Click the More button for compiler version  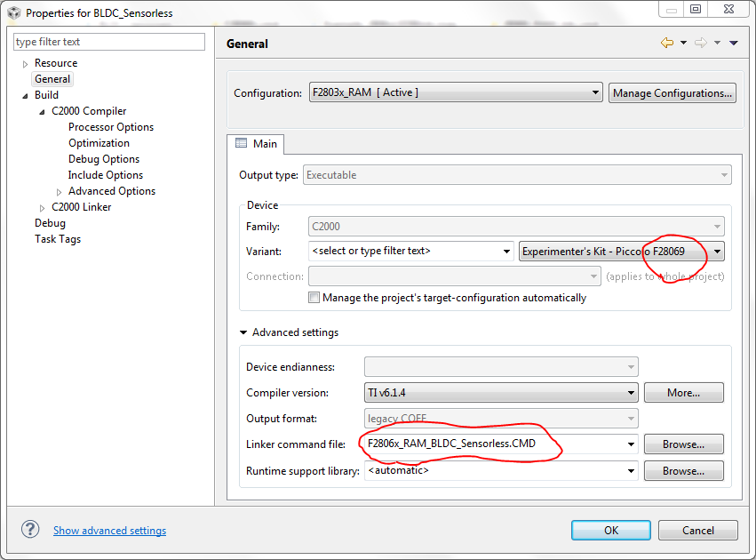683,392
